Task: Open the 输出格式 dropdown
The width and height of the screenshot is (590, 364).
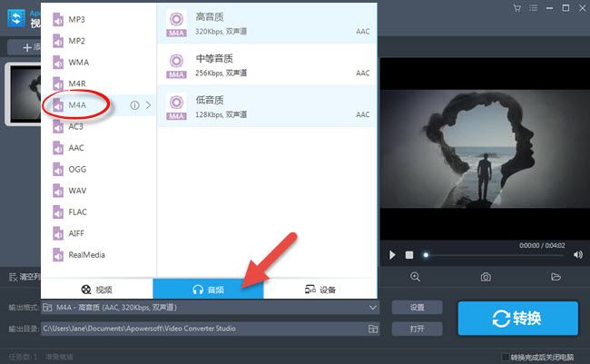Action: (210, 308)
